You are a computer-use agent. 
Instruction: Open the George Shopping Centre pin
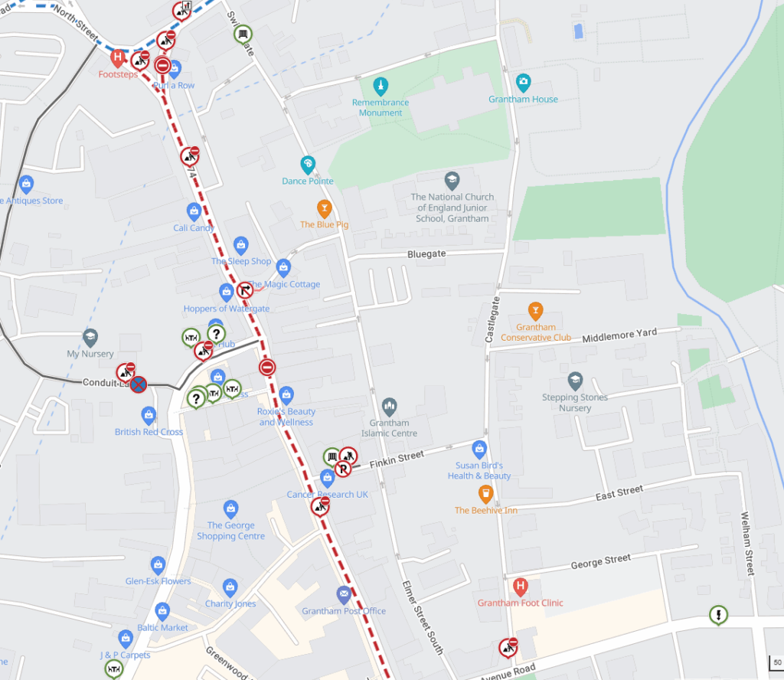point(230,509)
